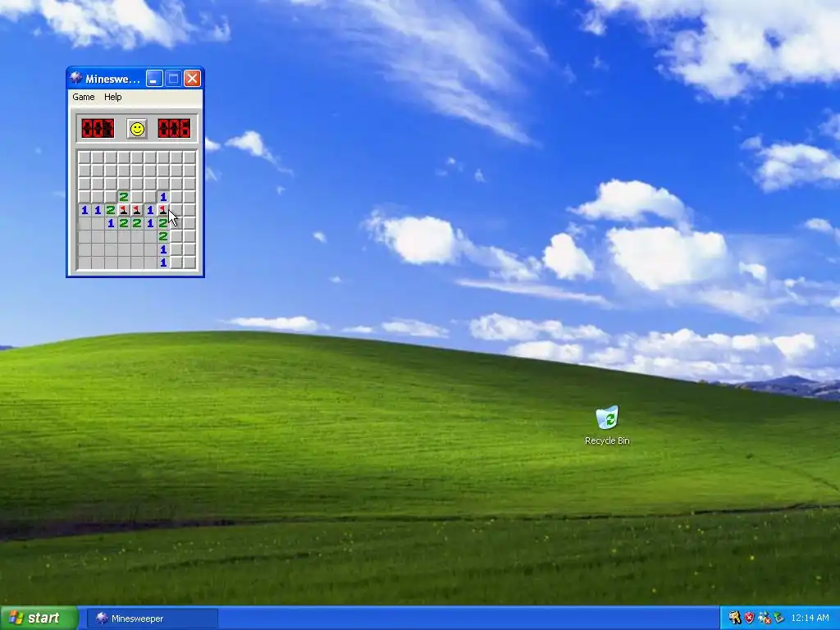Click the green 2 directly below the middle flag
This screenshot has width=840, height=630.
pyautogui.click(x=137, y=223)
